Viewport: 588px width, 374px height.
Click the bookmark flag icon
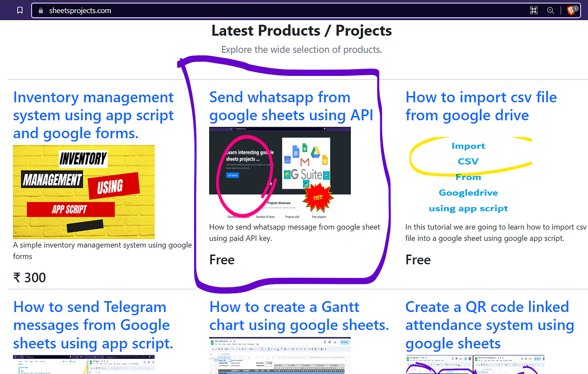point(20,9)
